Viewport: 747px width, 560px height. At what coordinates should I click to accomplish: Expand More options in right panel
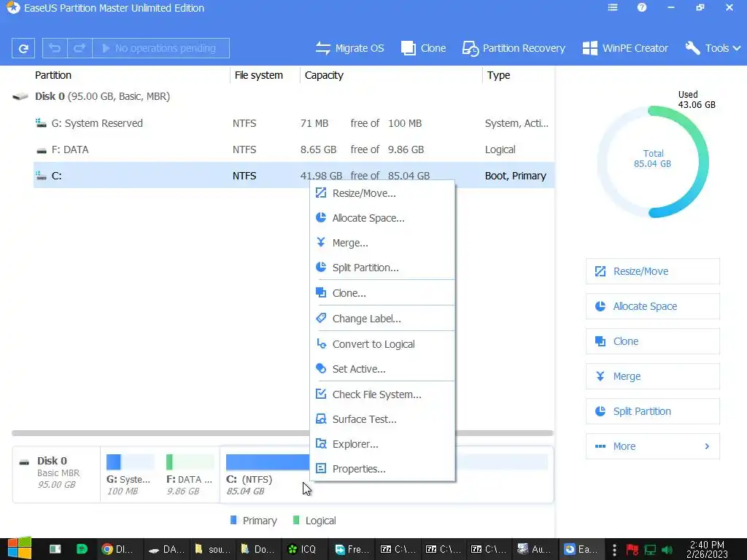(652, 446)
